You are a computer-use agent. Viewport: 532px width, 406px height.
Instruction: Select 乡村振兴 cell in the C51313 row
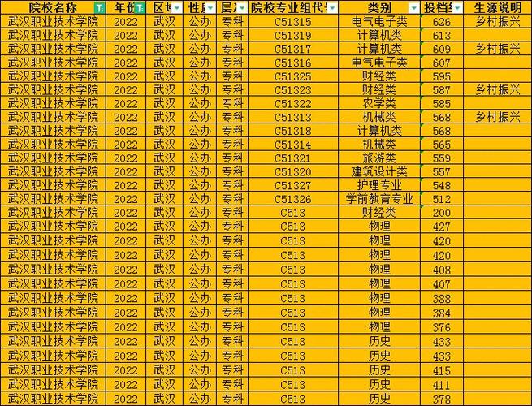point(497,117)
